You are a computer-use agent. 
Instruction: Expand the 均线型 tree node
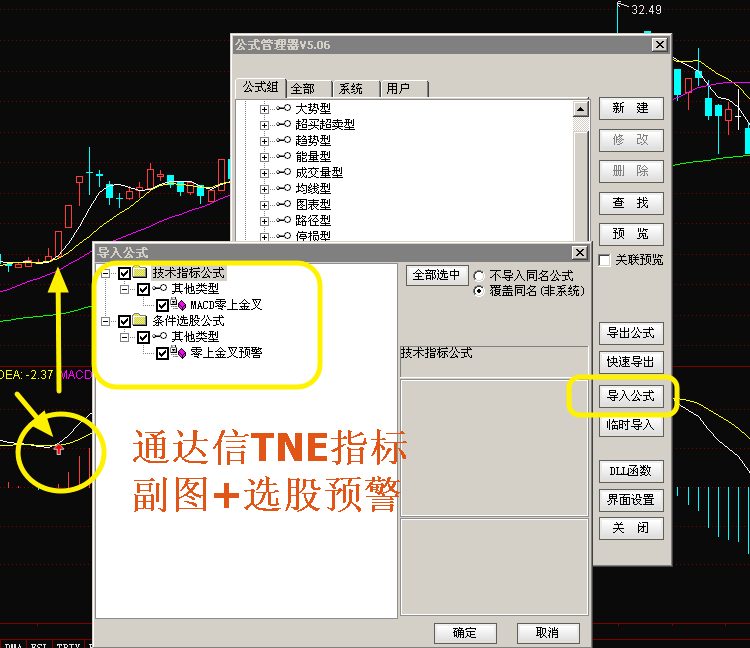pyautogui.click(x=264, y=189)
